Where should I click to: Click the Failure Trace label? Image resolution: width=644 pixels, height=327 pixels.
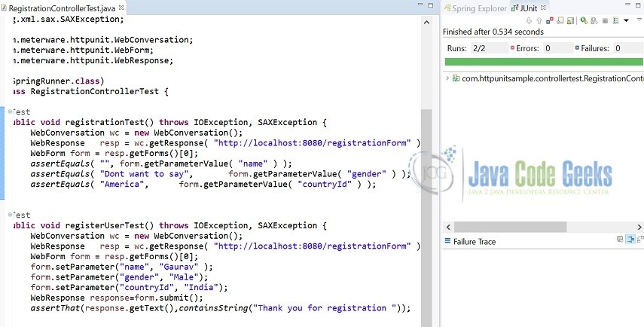(x=475, y=242)
